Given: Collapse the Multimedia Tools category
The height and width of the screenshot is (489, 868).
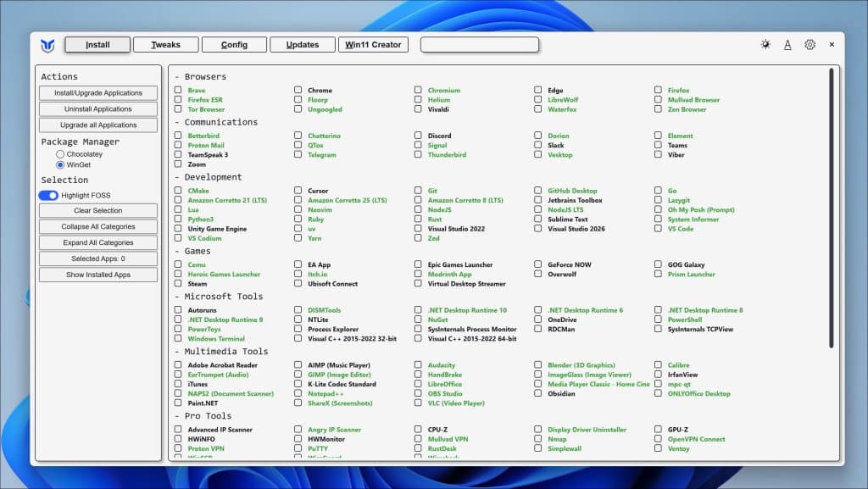Looking at the screenshot, I should pyautogui.click(x=221, y=351).
